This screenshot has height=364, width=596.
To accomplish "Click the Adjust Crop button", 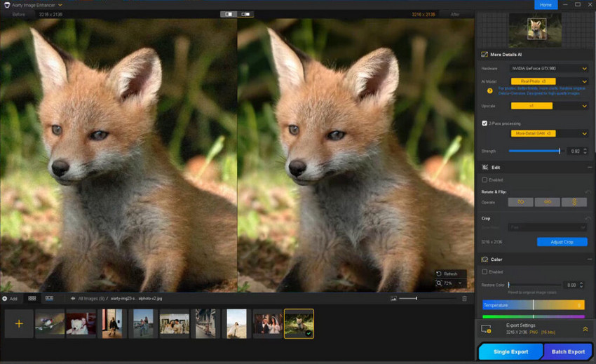I will coord(562,242).
